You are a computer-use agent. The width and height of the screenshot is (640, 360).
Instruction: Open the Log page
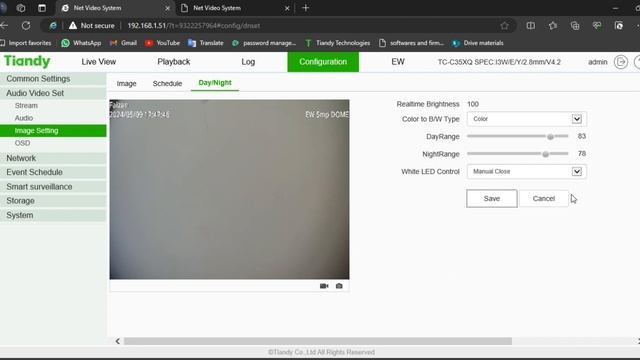coord(248,62)
